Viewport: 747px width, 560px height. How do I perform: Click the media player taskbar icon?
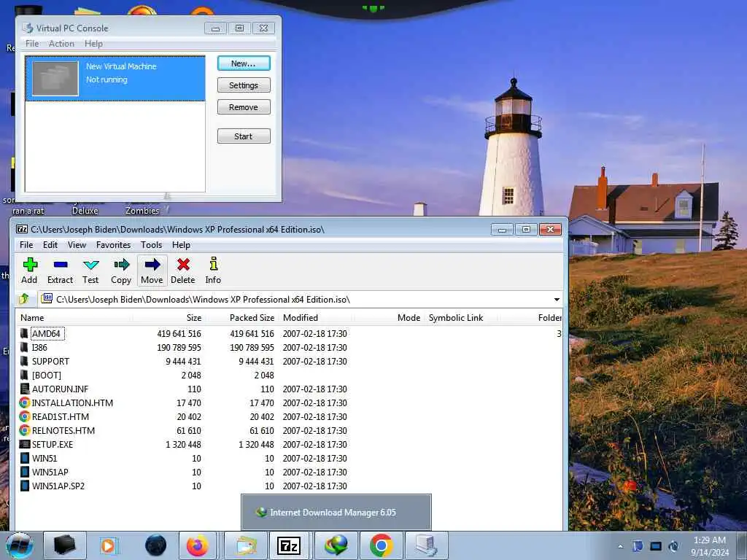(109, 545)
